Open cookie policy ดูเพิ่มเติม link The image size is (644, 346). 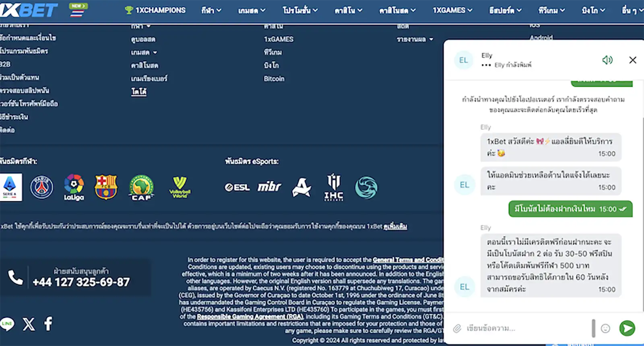(395, 227)
